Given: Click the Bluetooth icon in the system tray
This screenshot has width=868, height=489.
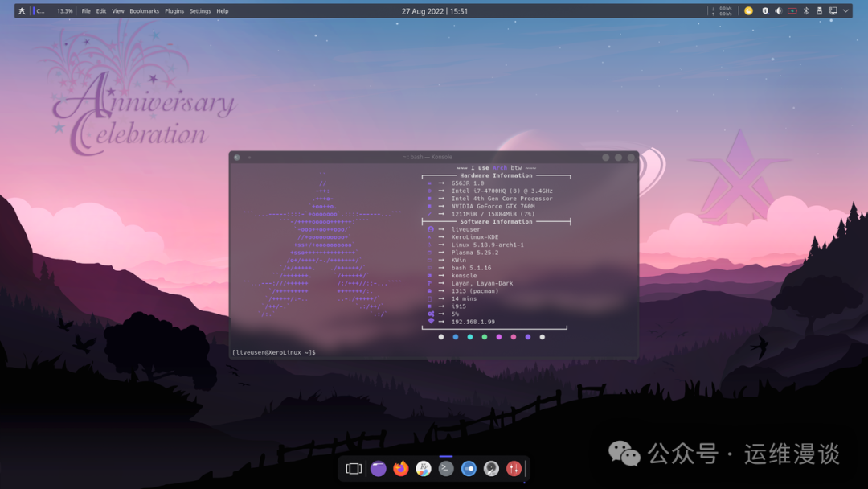Looking at the screenshot, I should 806,10.
